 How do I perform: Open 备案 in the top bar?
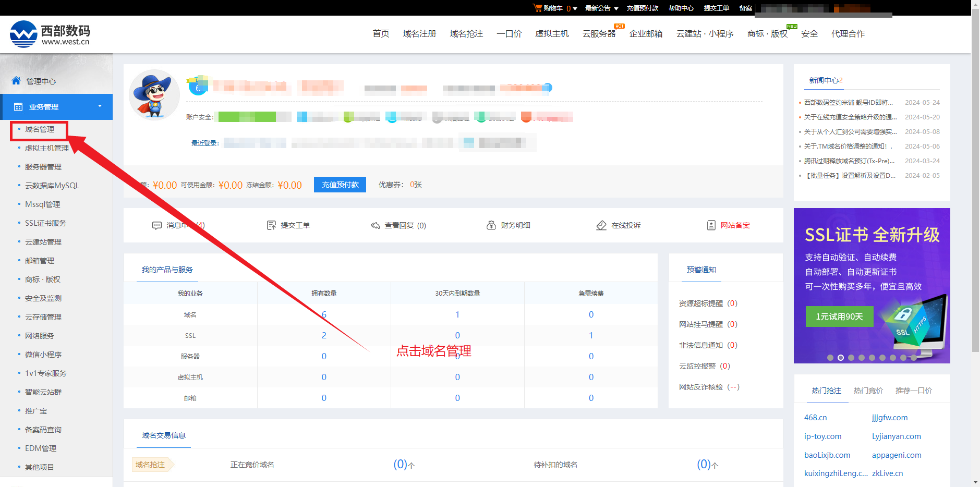pos(746,8)
